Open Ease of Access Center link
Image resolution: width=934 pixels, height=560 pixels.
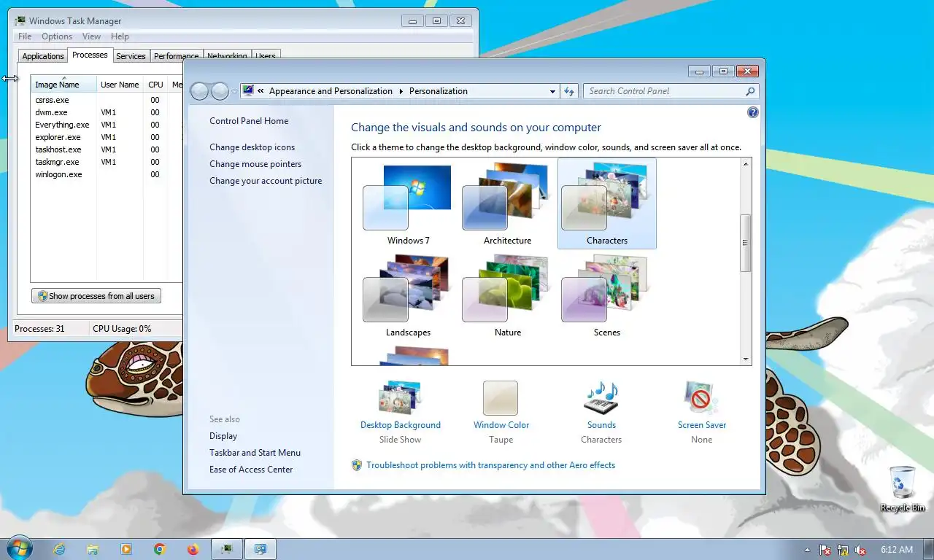click(251, 470)
